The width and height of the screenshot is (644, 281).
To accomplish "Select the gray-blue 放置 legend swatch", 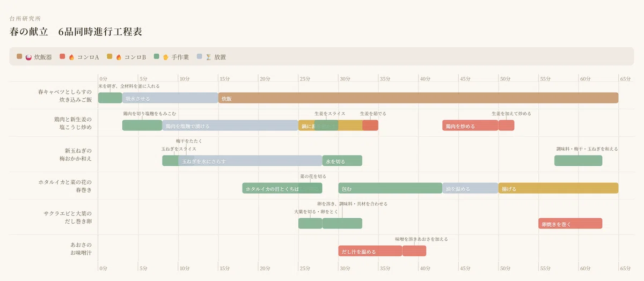I will 200,56.
